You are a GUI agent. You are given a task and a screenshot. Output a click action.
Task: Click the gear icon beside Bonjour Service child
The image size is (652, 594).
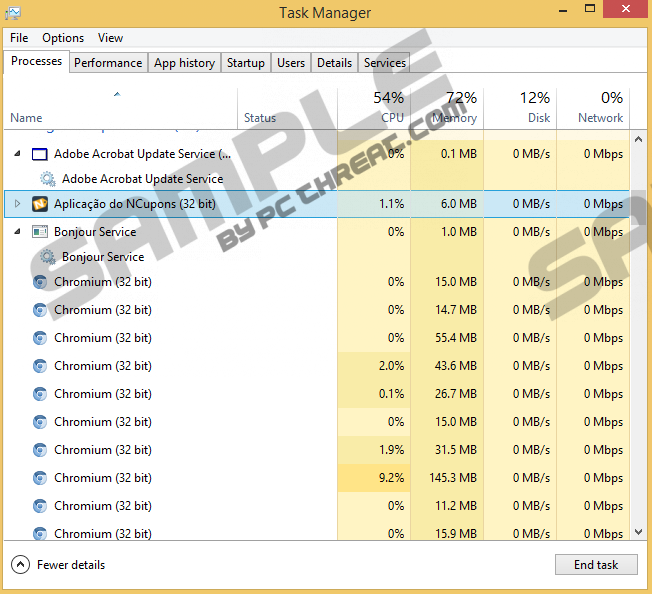(x=48, y=257)
